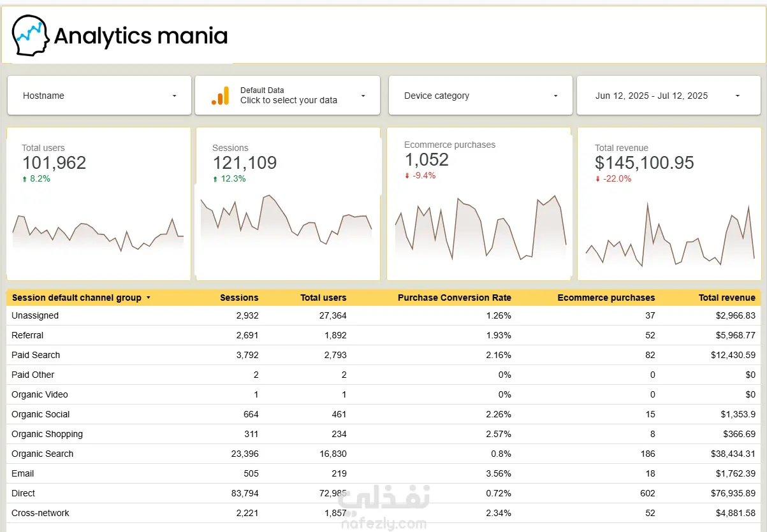Click the sort arrow beside Session default channel group
This screenshot has height=532, width=767.
149,298
